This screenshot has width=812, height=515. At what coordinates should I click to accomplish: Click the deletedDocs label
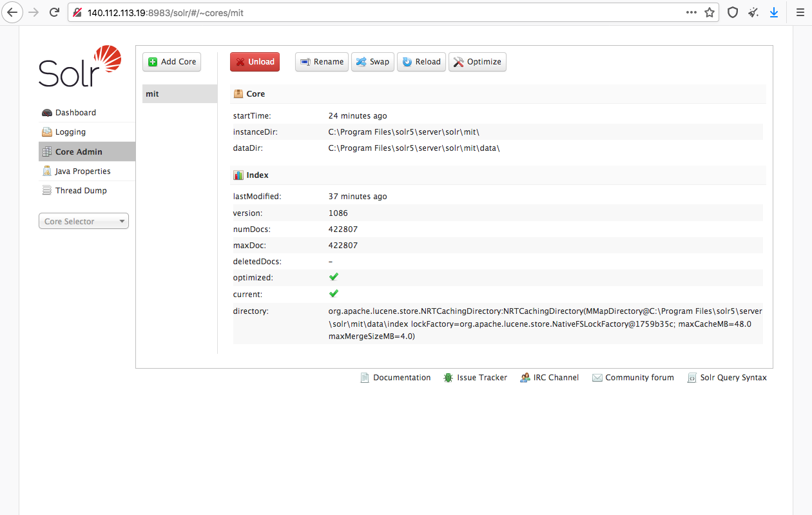tap(257, 262)
